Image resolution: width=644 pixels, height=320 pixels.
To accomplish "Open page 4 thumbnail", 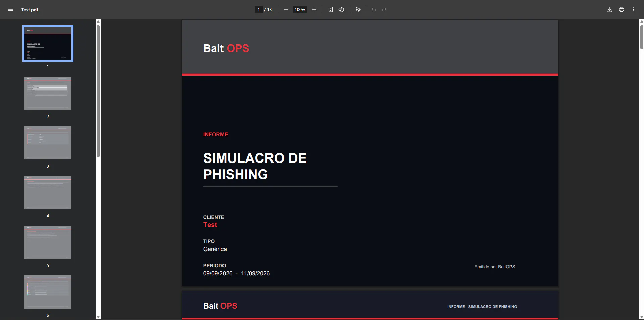I will click(x=48, y=192).
